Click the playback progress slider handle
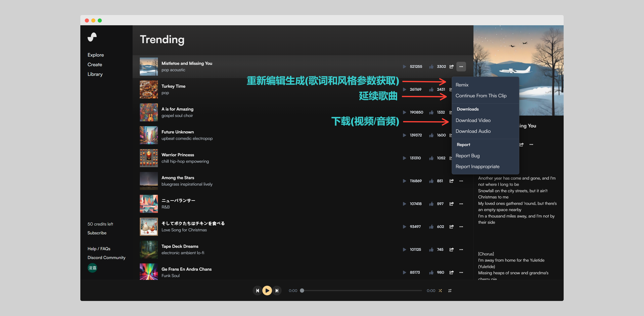This screenshot has width=644, height=316. coord(302,291)
